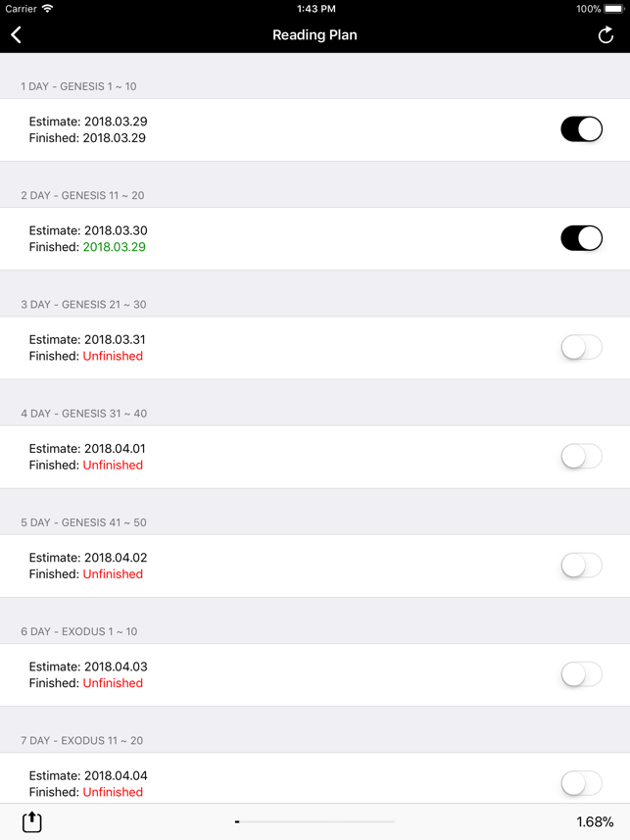Click the reading progress bar at bottom

tap(315, 821)
